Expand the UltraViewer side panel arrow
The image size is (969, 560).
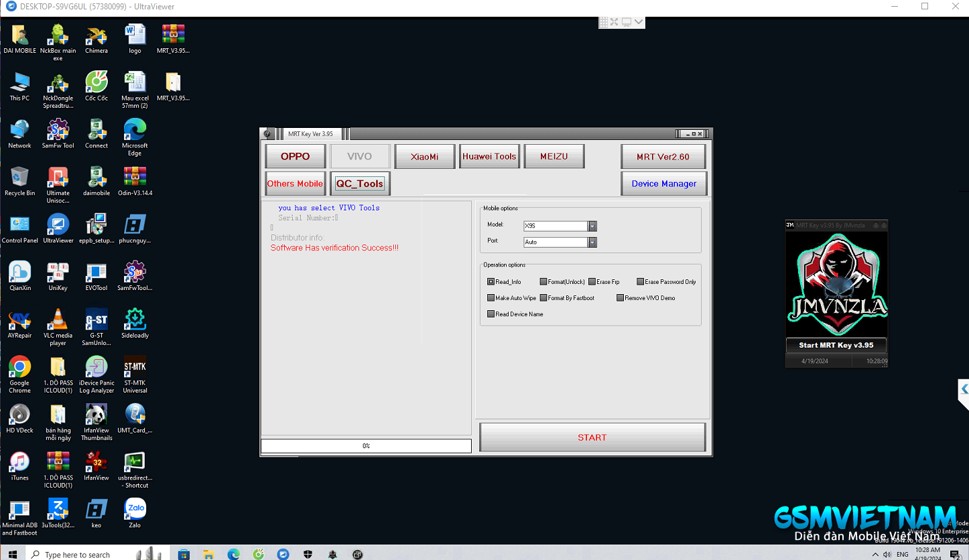tap(964, 389)
